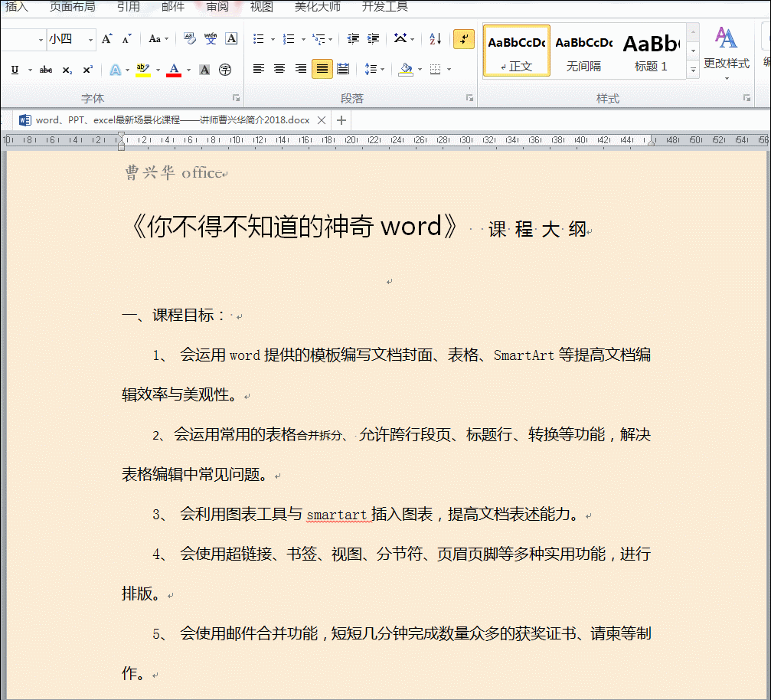Open the Font dialog launcher
This screenshot has width=771, height=700.
(236, 98)
